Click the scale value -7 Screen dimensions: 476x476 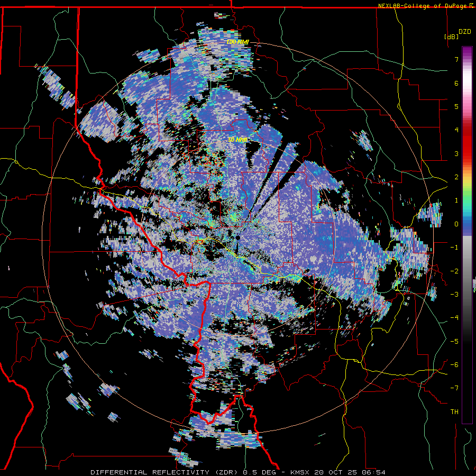454,388
